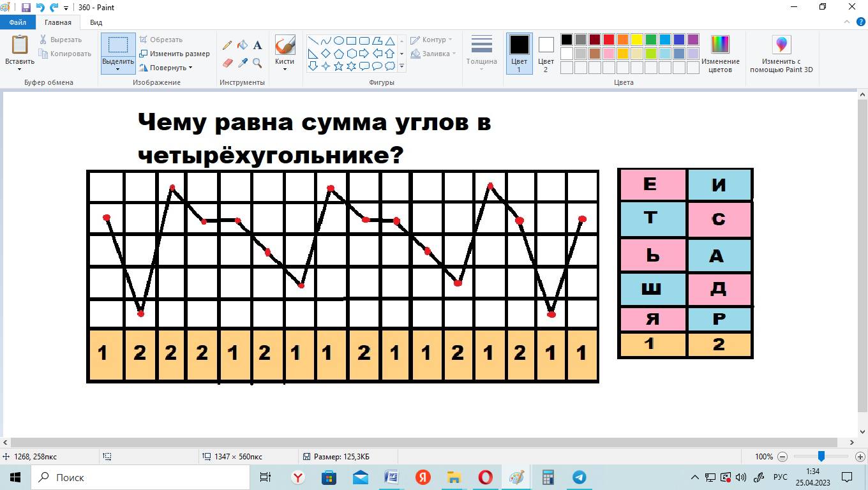Choose the Eraser tool

(x=227, y=63)
